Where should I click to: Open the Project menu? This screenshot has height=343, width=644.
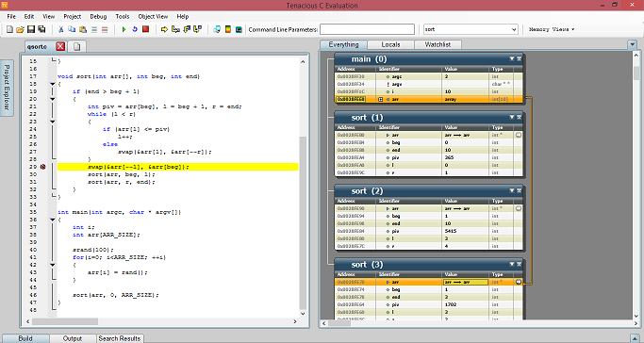[73, 16]
